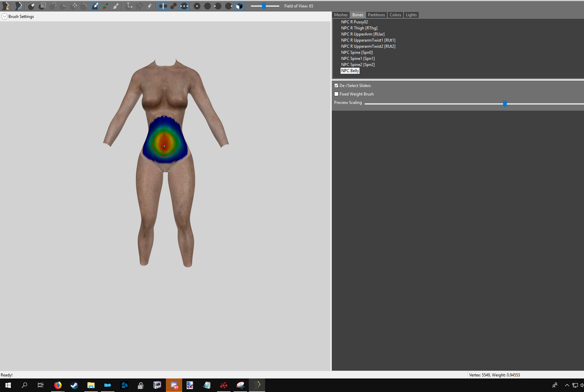
Task: Uncheck the De-/Select Sliders checkbox
Action: 336,86
